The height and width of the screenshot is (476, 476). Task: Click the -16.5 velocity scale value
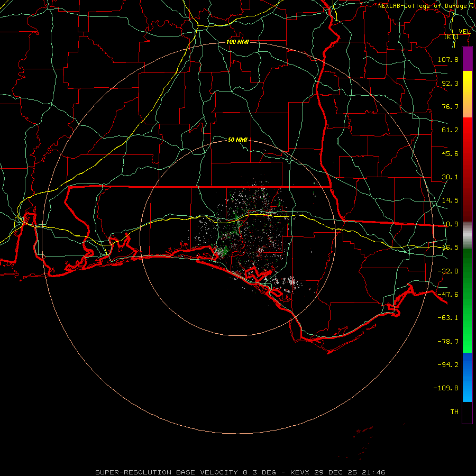(450, 248)
